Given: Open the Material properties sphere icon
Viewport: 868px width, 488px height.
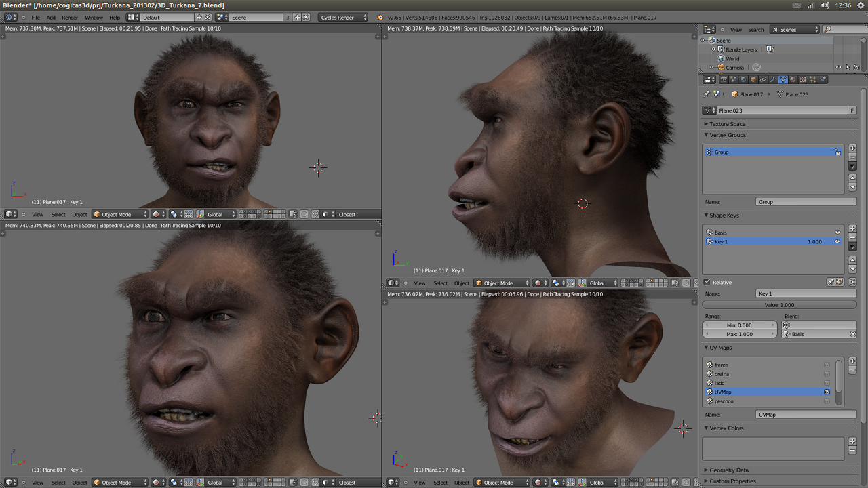Looking at the screenshot, I should tap(793, 79).
